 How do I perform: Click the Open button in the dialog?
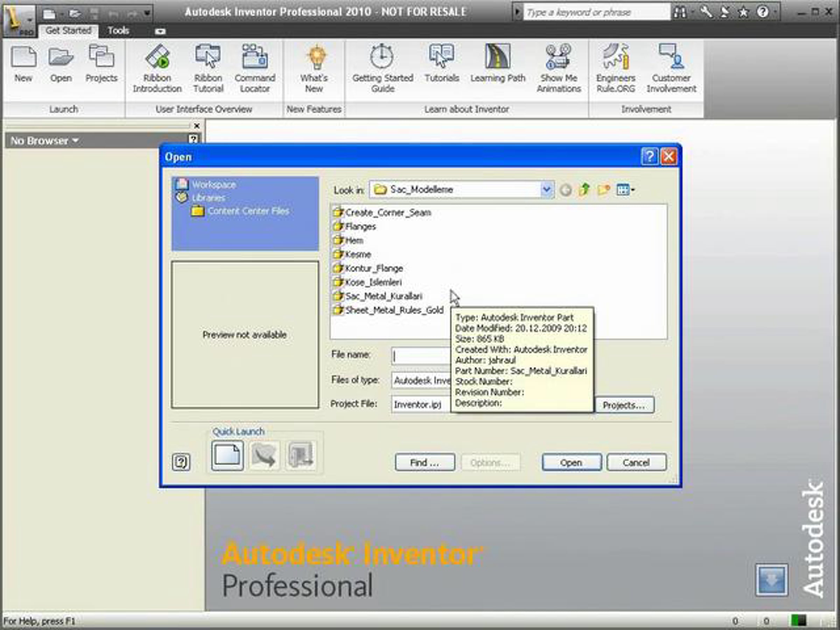pos(572,463)
